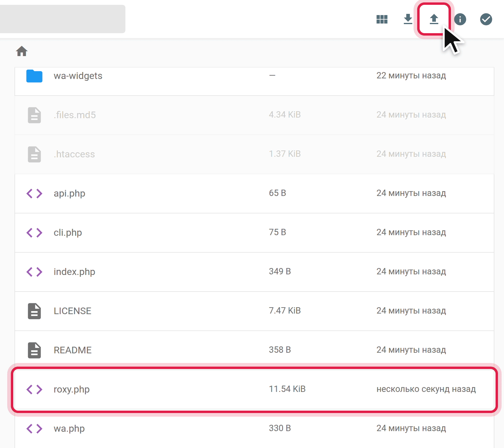Click the roxy.php code icon
This screenshot has width=504, height=448.
coord(34,390)
